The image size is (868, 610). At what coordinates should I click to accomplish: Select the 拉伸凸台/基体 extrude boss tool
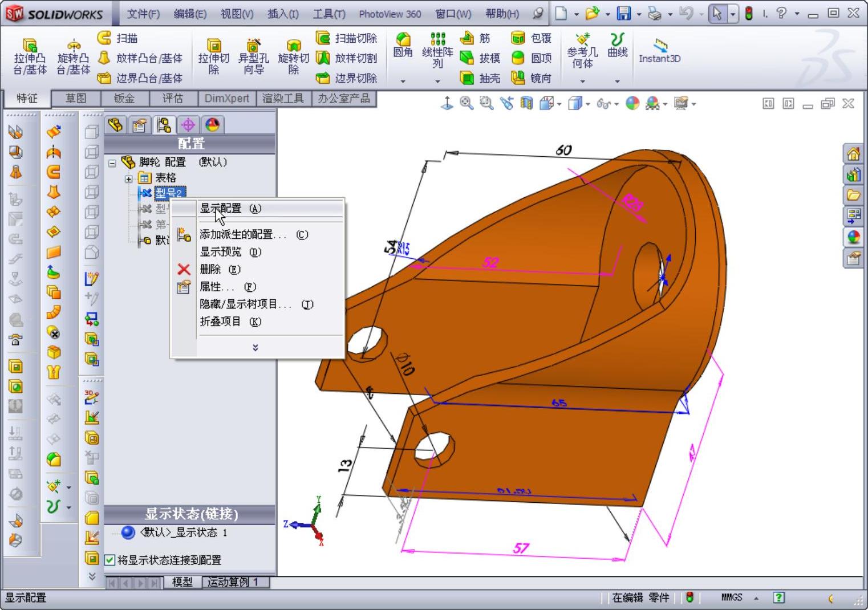point(30,57)
